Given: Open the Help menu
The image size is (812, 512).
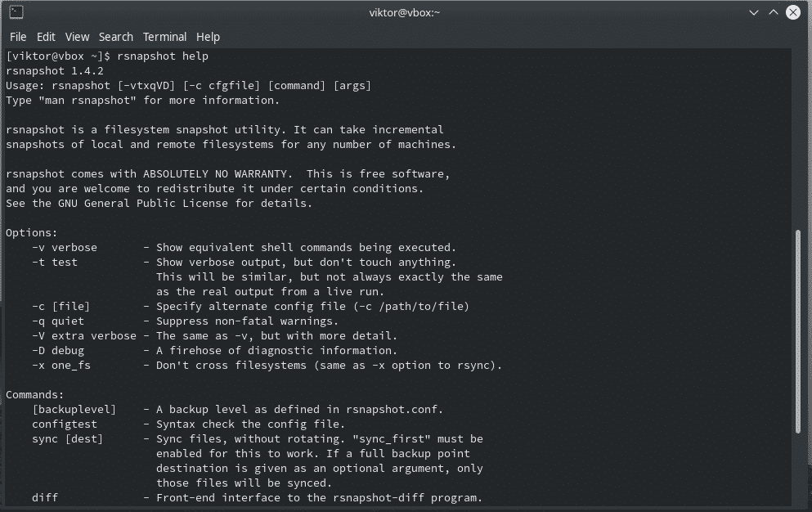Looking at the screenshot, I should (209, 37).
